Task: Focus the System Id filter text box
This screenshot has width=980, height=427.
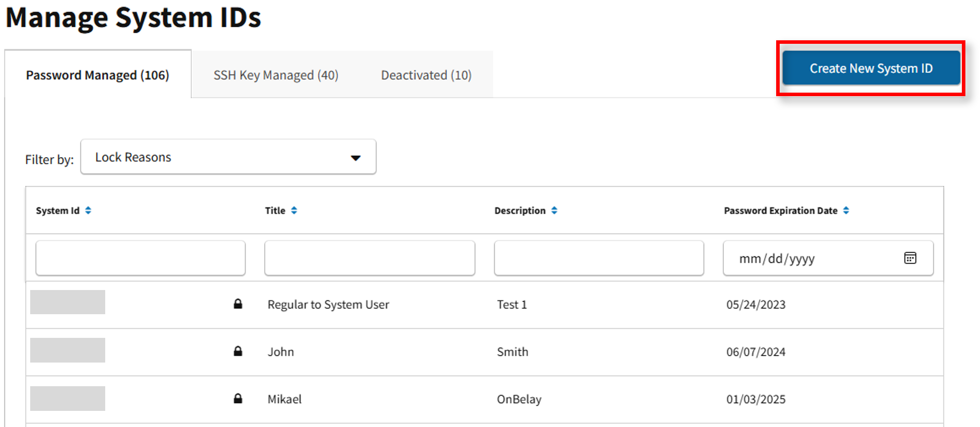Action: pyautogui.click(x=140, y=258)
